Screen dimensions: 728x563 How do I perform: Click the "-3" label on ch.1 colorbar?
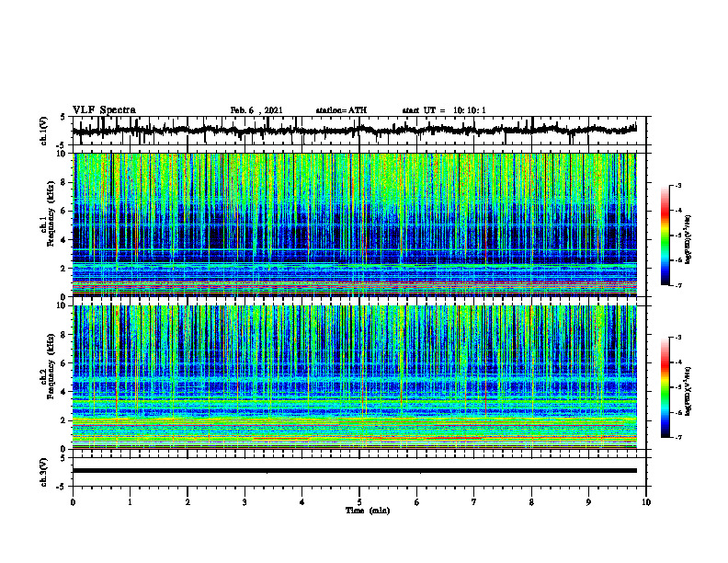point(677,185)
